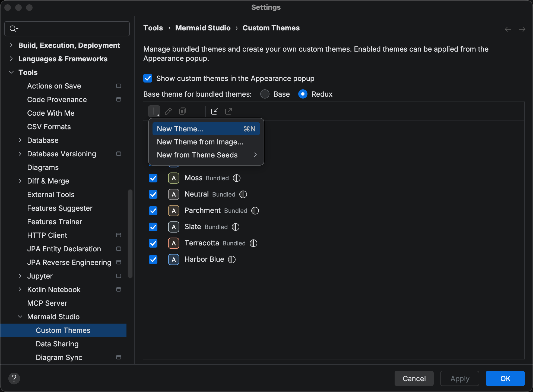The image size is (533, 392).
Task: Toggle Show custom themes in Appearance popup
Action: point(148,78)
